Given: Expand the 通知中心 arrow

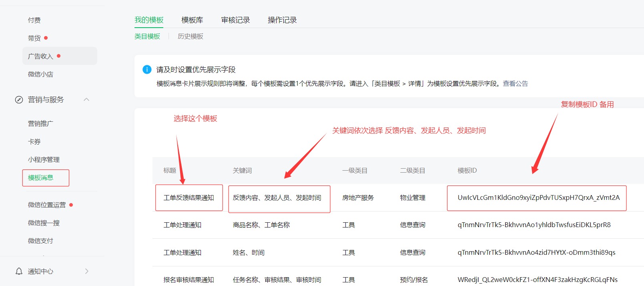Looking at the screenshot, I should tap(86, 271).
